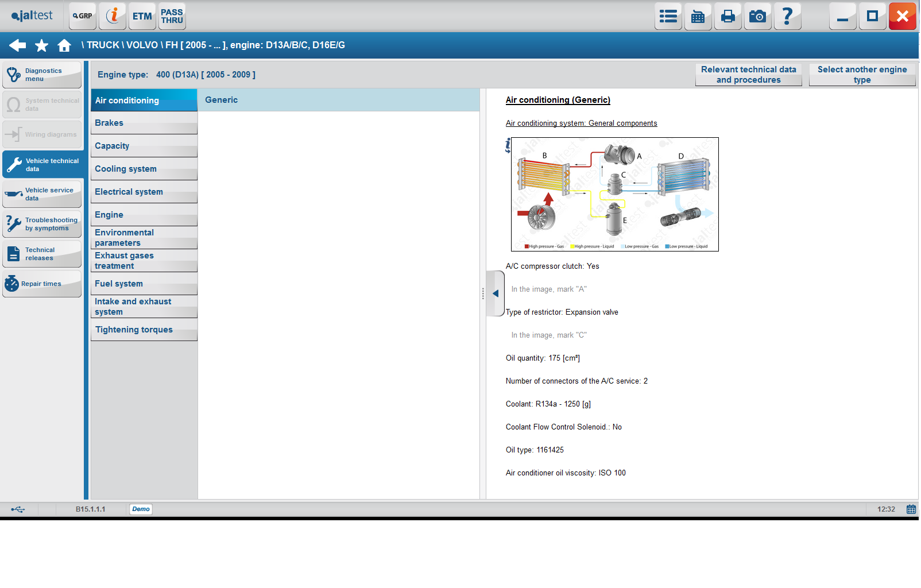The height and width of the screenshot is (588, 921).
Task: Click the GRP search icon in toolbar
Action: (x=83, y=16)
